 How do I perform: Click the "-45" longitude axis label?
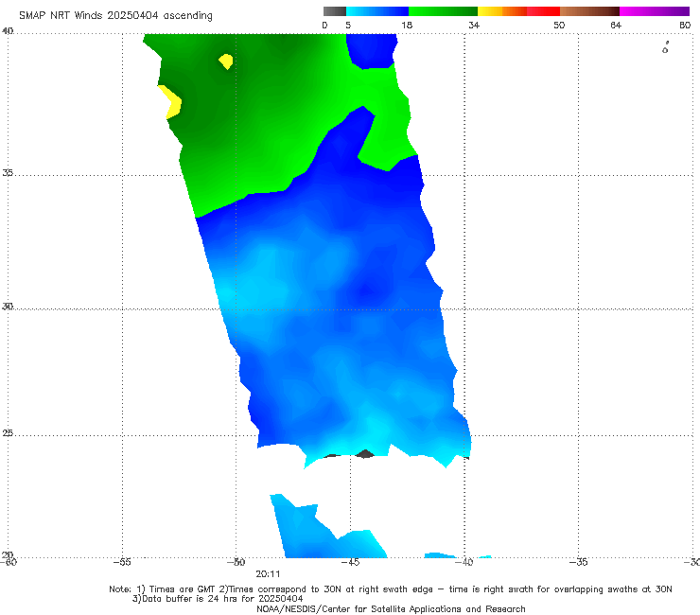click(x=350, y=562)
